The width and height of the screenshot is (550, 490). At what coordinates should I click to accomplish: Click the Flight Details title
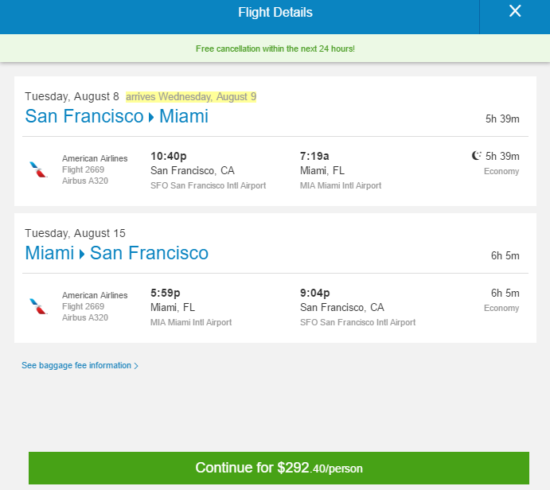coord(275,13)
